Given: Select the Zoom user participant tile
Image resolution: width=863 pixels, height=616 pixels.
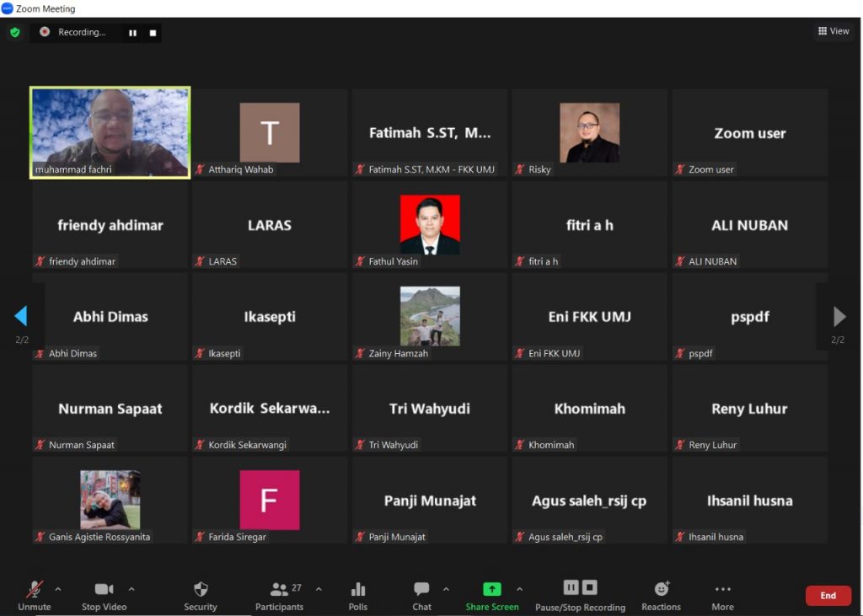Looking at the screenshot, I should (x=749, y=132).
